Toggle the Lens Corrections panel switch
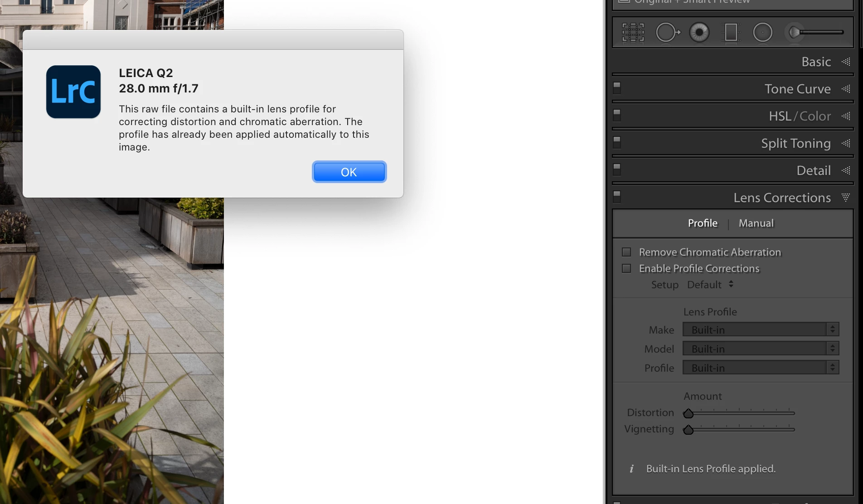Image resolution: width=863 pixels, height=504 pixels. (x=617, y=196)
